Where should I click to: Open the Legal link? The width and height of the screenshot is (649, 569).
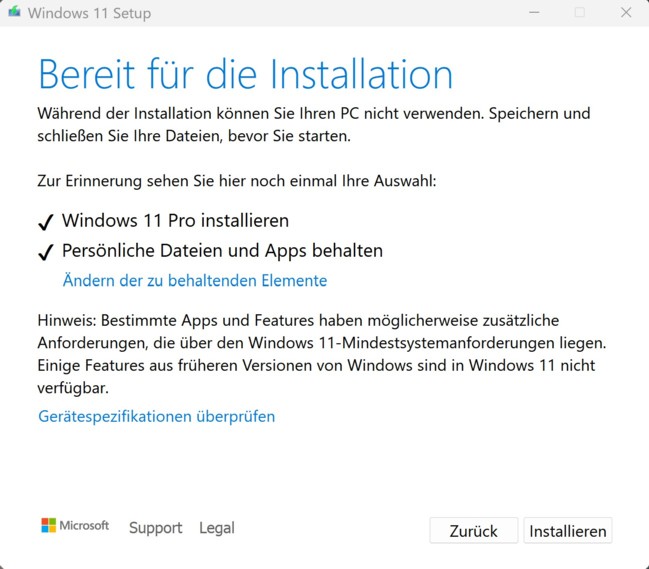point(217,528)
